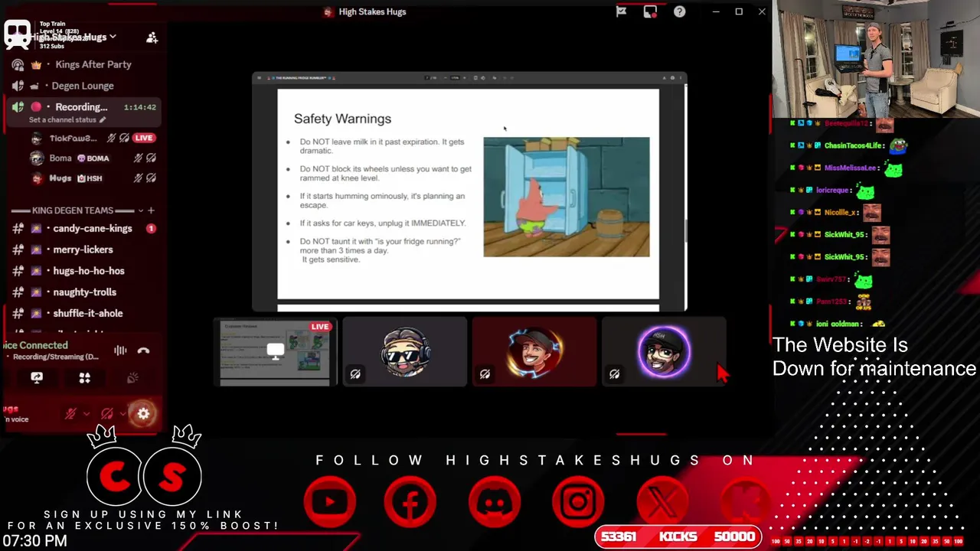Click LIVE badge next to TickFaw

[144, 139]
